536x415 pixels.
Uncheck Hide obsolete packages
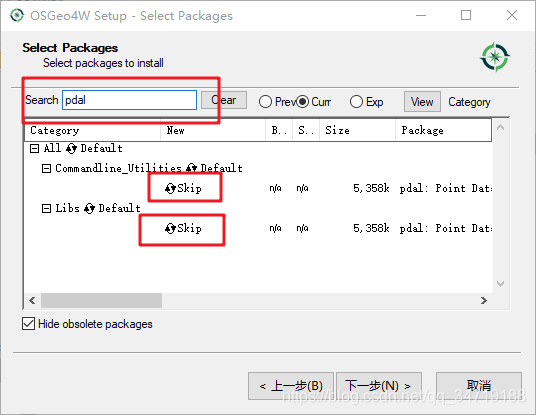click(x=28, y=323)
